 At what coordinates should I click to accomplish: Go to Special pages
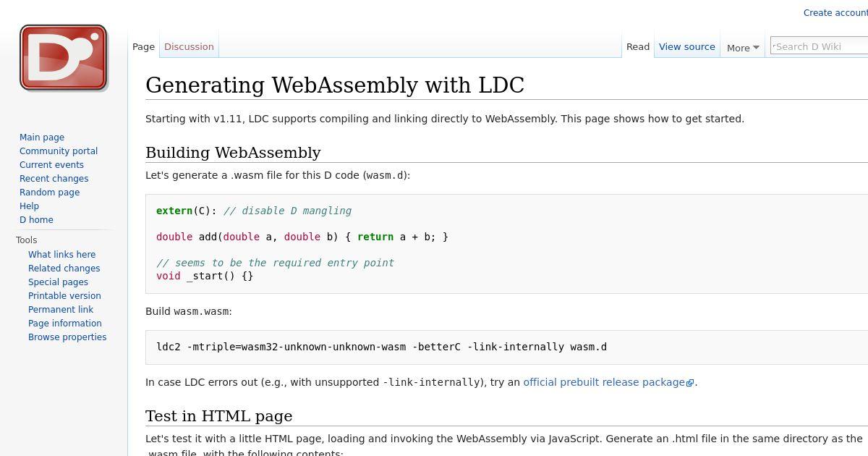click(59, 282)
